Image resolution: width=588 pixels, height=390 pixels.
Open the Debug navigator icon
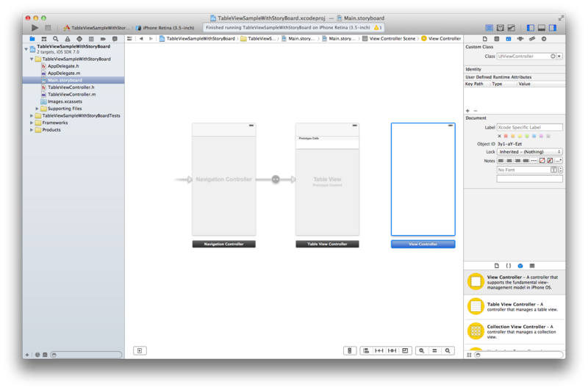[x=91, y=39]
